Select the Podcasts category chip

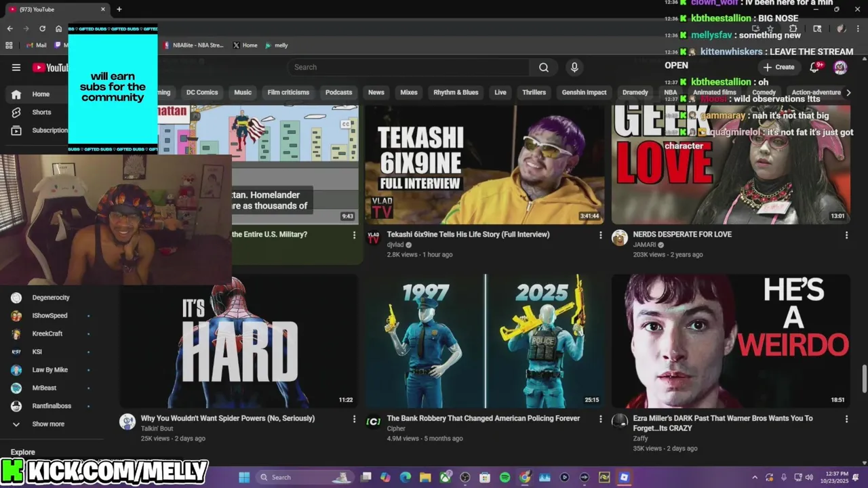[338, 92]
